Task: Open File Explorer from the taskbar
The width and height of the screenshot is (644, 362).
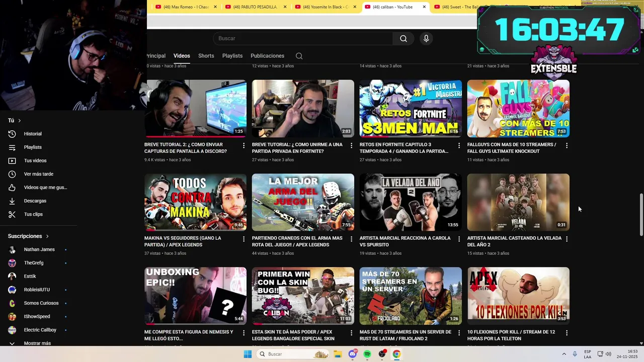Action: coord(338,354)
